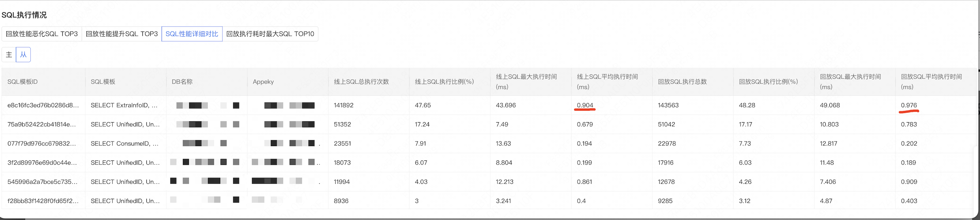Click SQL模板ID column header

(x=22, y=82)
